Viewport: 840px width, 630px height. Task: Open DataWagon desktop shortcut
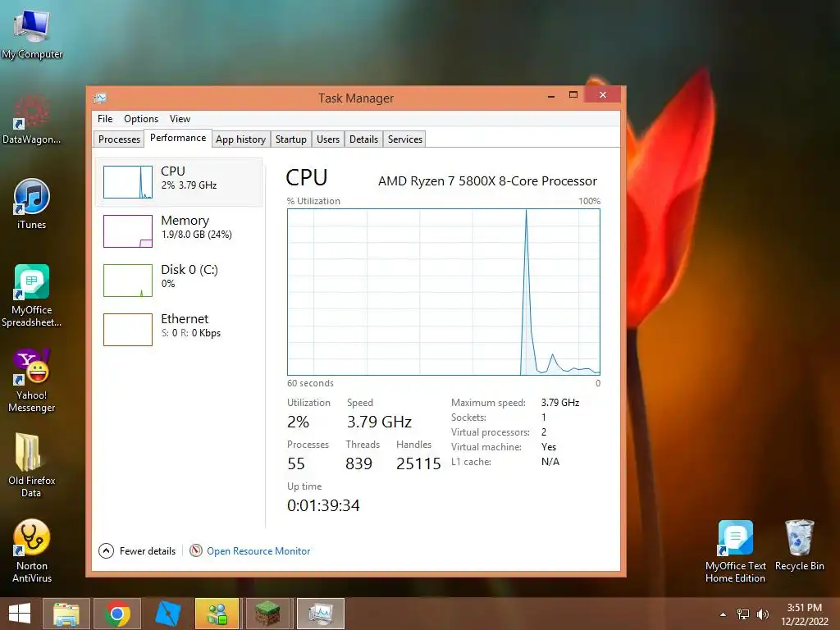(x=32, y=119)
